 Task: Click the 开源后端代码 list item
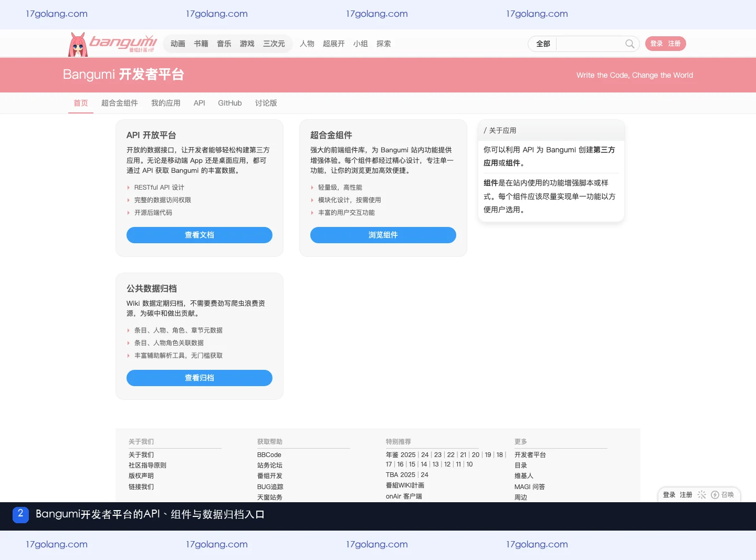pyautogui.click(x=153, y=213)
